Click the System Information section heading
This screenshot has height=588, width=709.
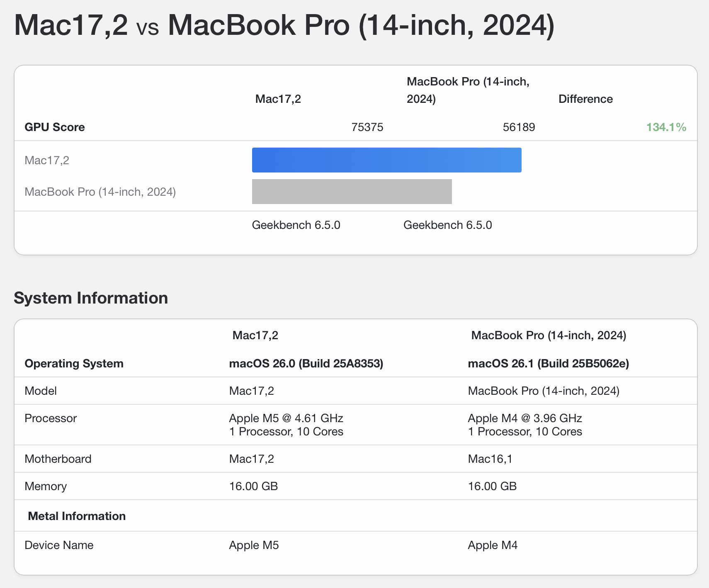(91, 298)
